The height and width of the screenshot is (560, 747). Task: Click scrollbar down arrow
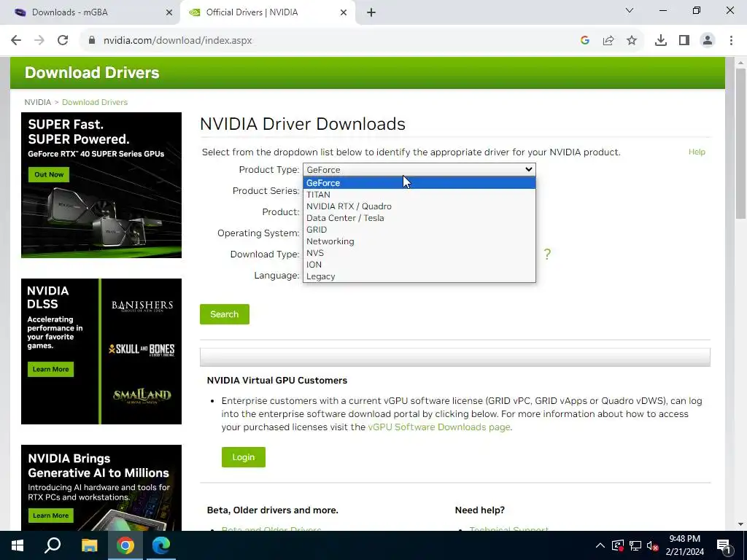click(x=741, y=524)
